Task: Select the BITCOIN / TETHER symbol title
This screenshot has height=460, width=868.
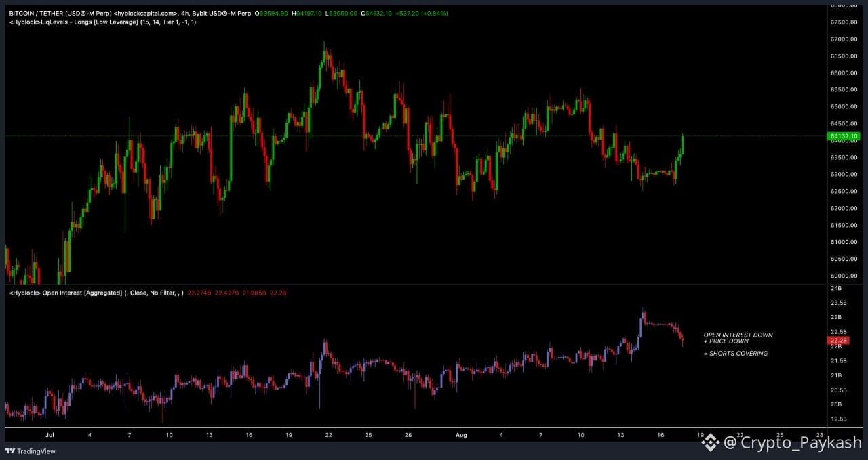Action: 60,14
